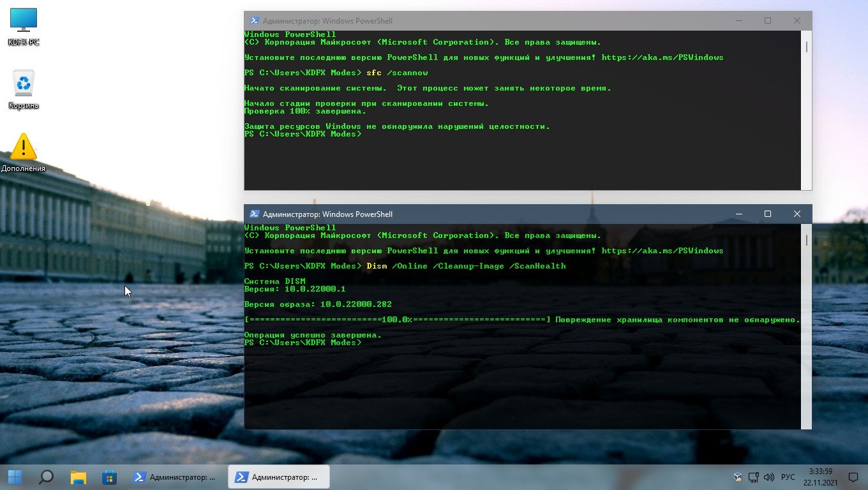Click the "Система DISM" line
The image size is (868, 490).
coord(274,281)
